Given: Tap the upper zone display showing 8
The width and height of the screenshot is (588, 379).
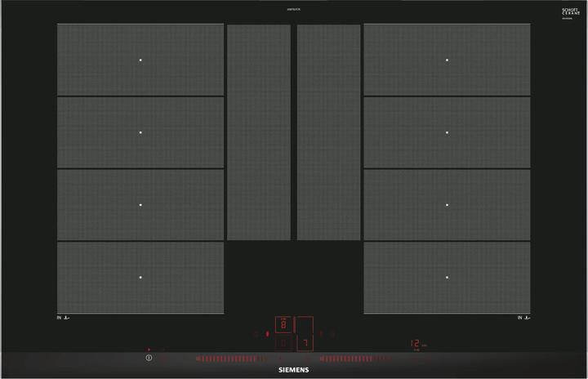Looking at the screenshot, I should [x=283, y=325].
